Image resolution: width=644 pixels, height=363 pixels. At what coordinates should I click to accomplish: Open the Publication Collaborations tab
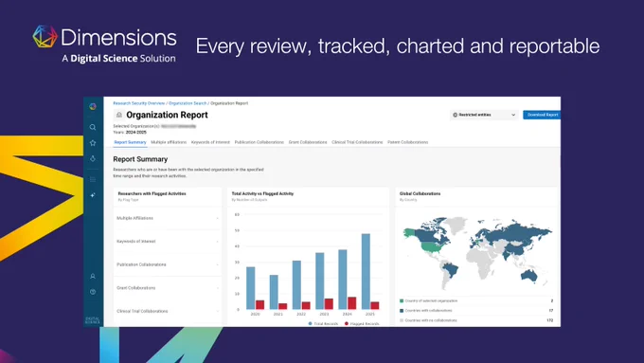coord(259,142)
